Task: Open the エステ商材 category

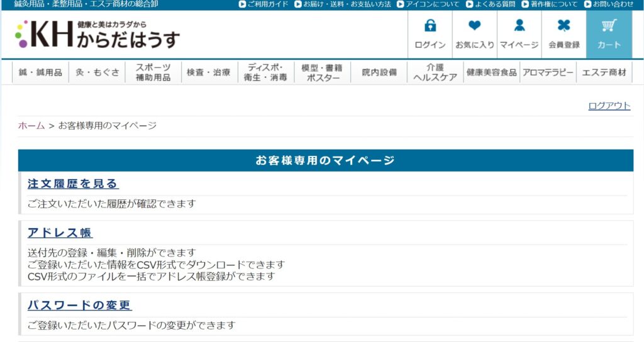Action: (604, 72)
